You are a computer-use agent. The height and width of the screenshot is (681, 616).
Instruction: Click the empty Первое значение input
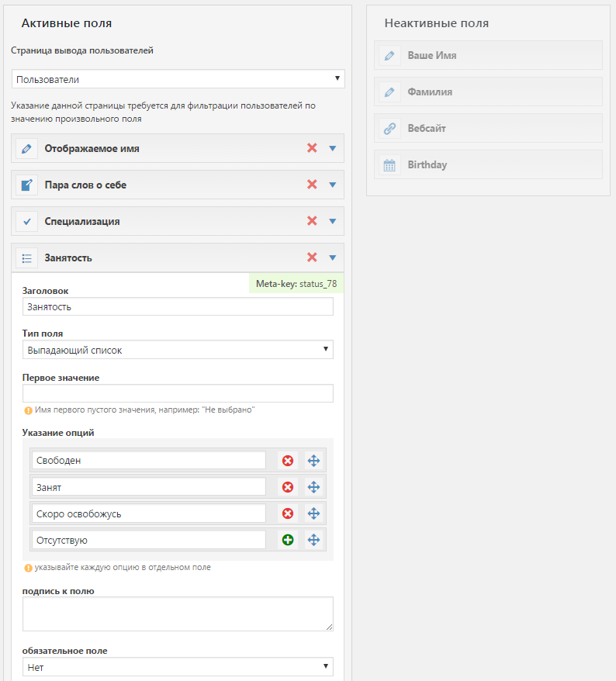click(x=178, y=393)
